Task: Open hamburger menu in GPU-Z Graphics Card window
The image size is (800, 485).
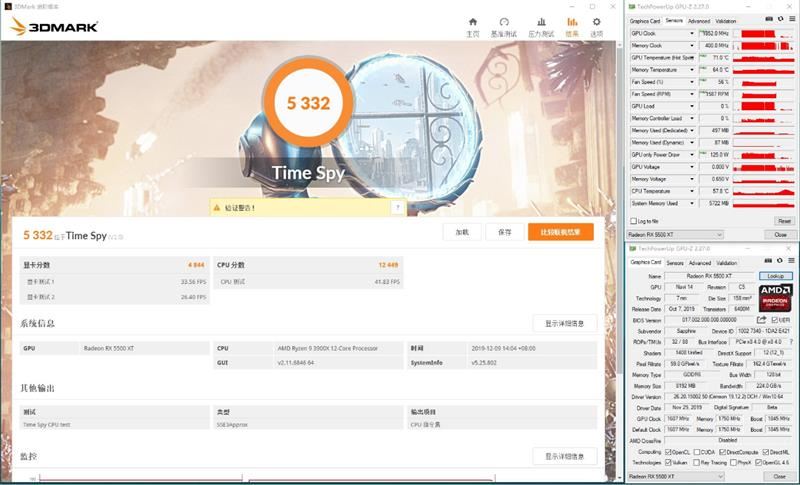Action: pos(791,261)
